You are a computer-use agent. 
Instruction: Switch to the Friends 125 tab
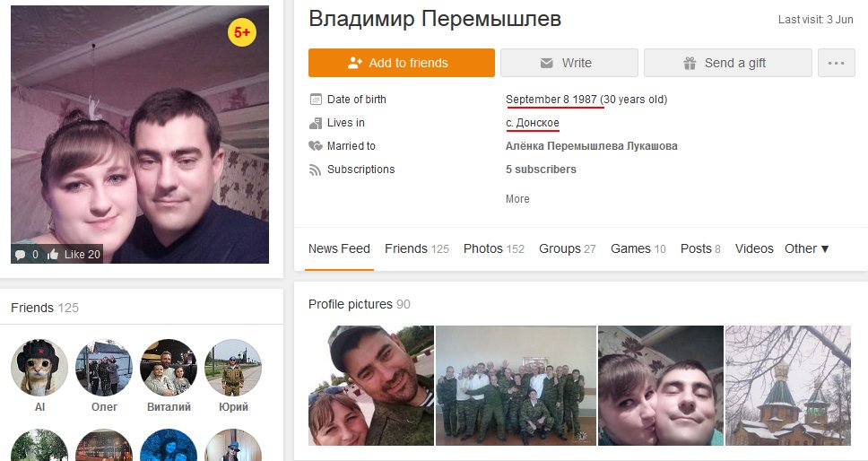417,249
